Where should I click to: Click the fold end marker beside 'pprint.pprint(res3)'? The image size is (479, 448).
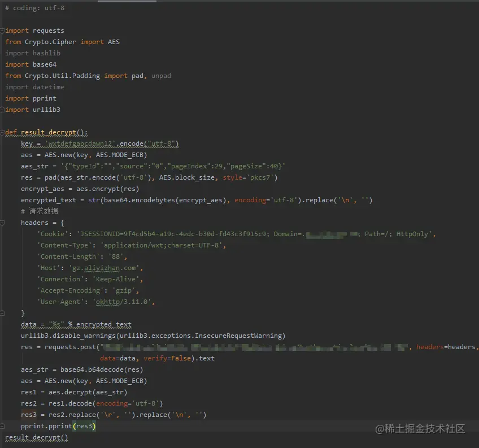point(2,426)
